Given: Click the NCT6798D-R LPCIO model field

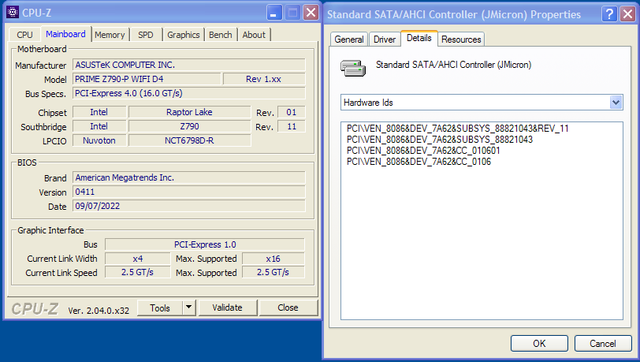Looking at the screenshot, I should pyautogui.click(x=189, y=140).
